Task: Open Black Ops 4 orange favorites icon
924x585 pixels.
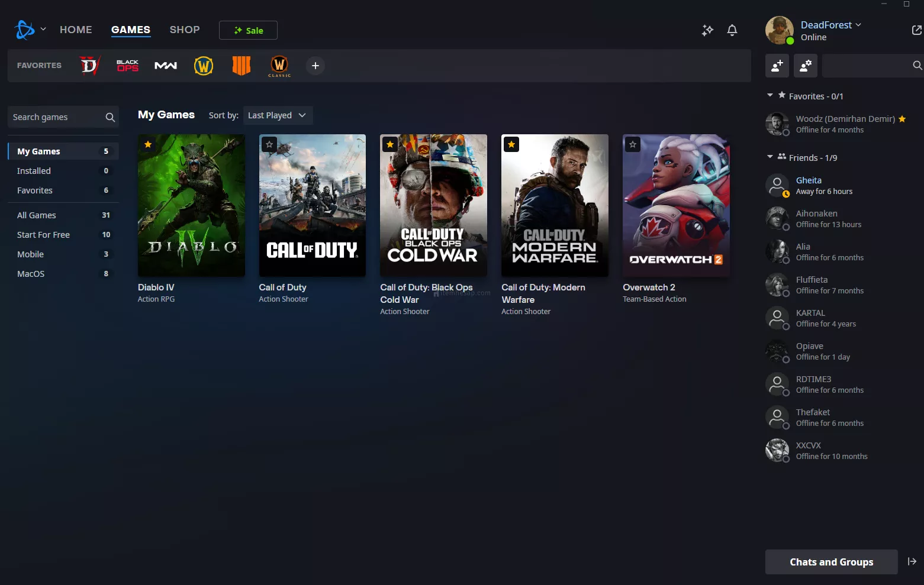Action: [242, 66]
